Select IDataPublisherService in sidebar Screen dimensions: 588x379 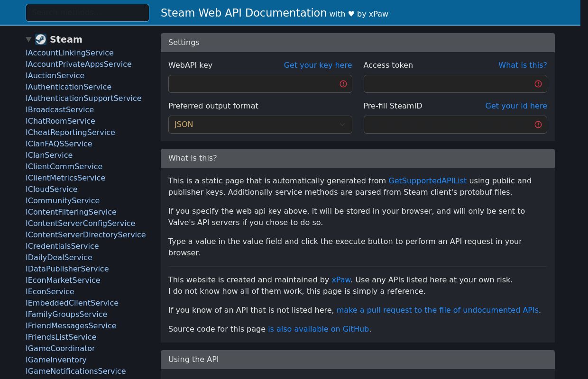click(67, 269)
